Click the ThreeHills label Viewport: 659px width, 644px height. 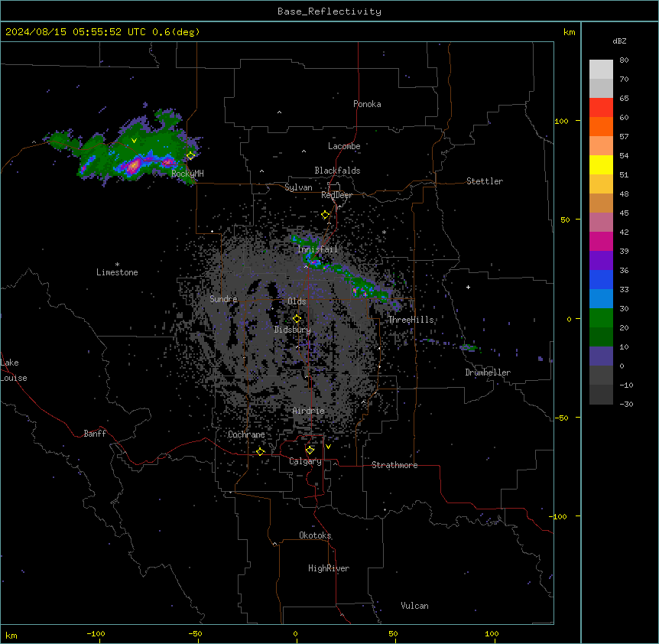[411, 320]
